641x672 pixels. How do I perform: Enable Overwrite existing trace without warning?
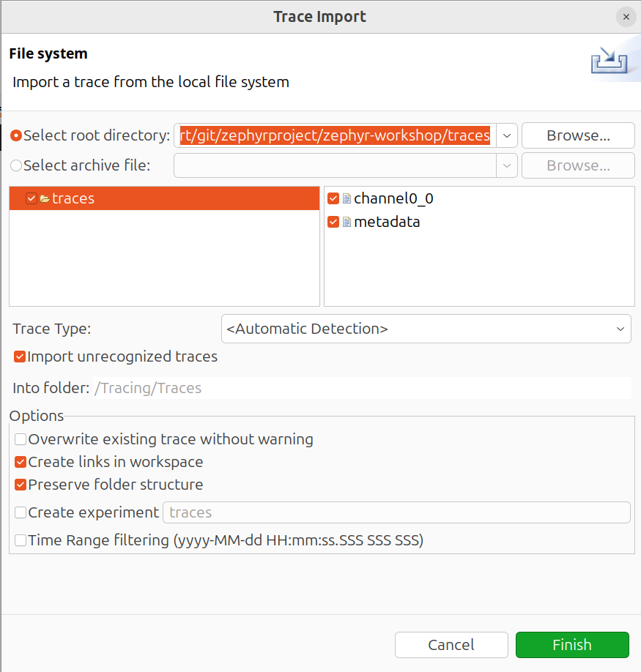point(21,440)
